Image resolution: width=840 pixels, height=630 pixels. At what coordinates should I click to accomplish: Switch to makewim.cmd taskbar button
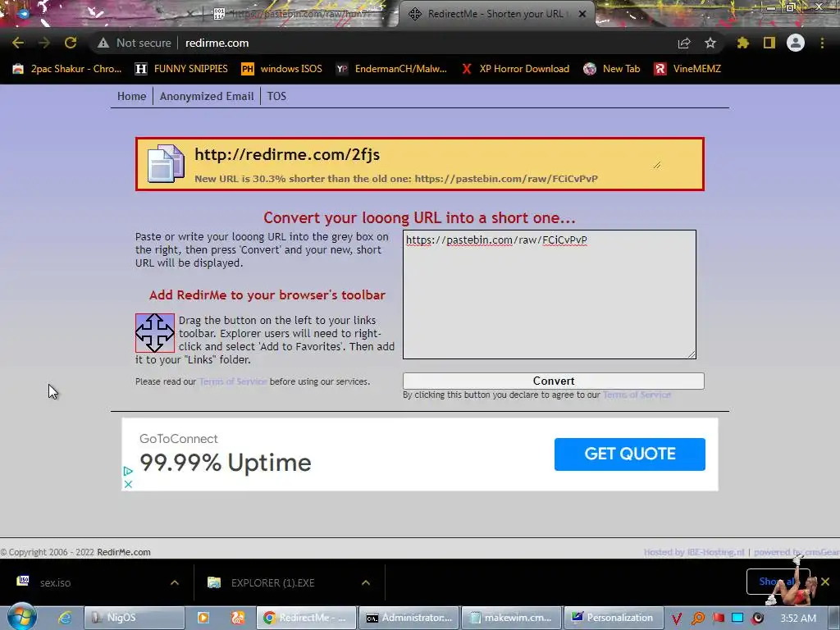[512, 618]
